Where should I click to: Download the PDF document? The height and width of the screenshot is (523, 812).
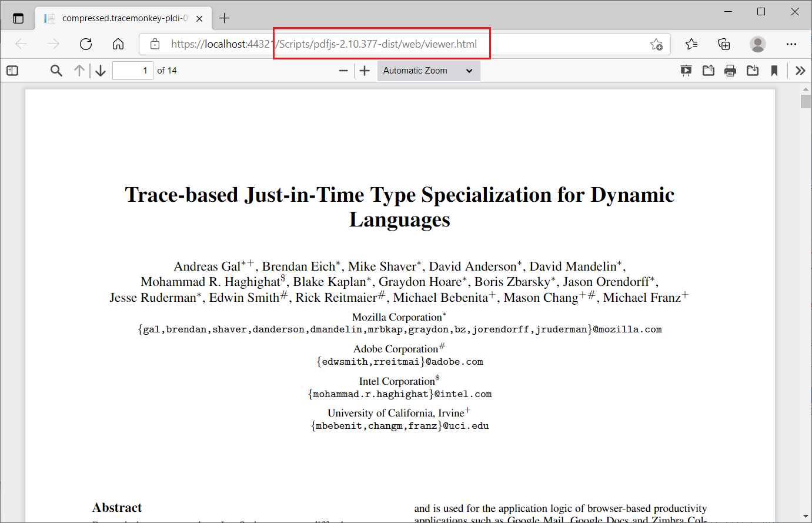(x=753, y=70)
